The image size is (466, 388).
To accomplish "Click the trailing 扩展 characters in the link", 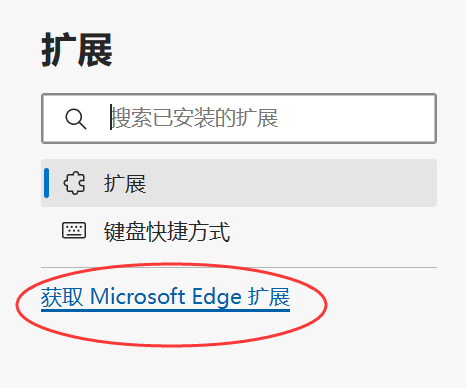I will tap(269, 297).
